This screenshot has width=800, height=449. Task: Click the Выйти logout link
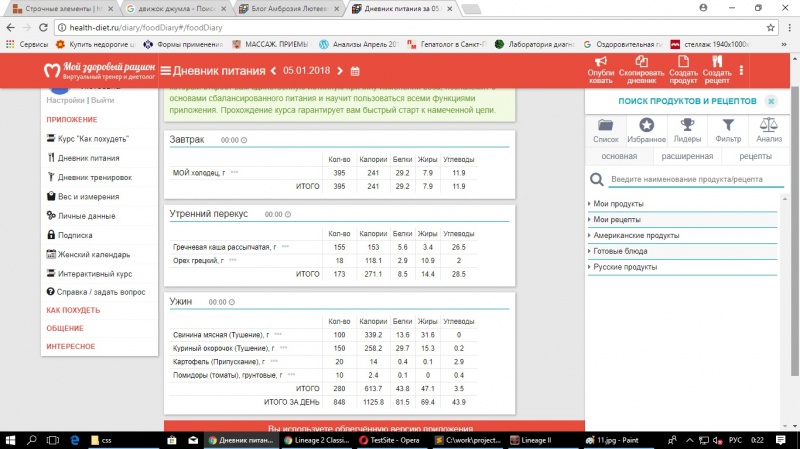pos(102,100)
